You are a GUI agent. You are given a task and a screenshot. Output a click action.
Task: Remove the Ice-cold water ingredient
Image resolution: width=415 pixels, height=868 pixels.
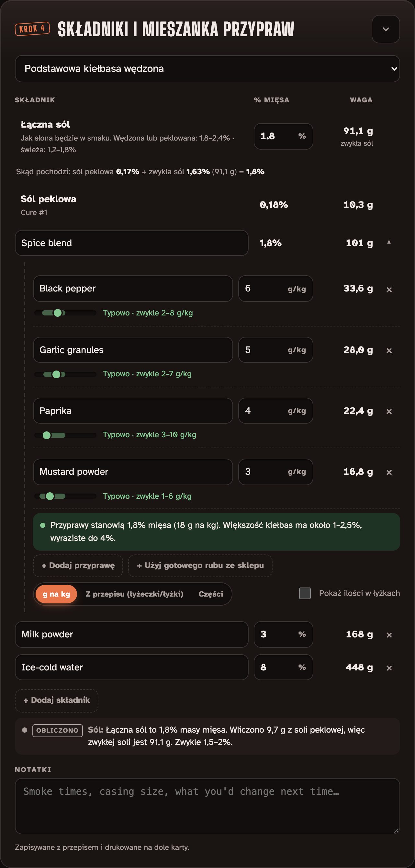[x=389, y=668]
